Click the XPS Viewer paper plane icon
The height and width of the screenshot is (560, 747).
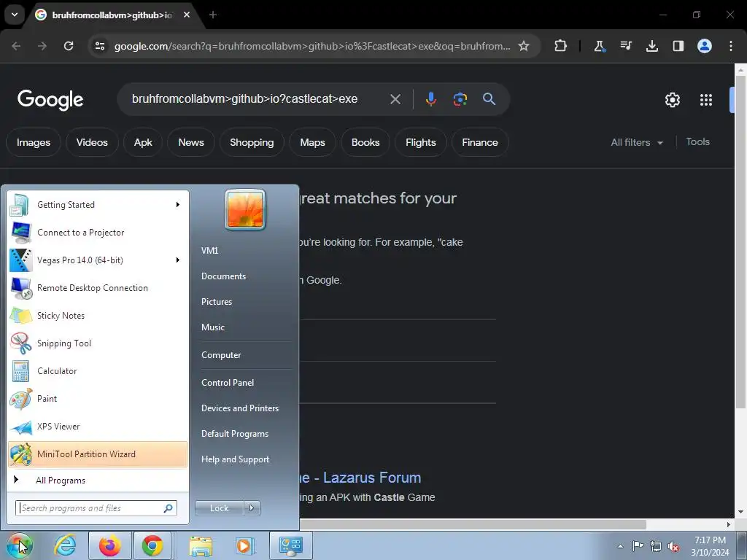click(x=20, y=427)
